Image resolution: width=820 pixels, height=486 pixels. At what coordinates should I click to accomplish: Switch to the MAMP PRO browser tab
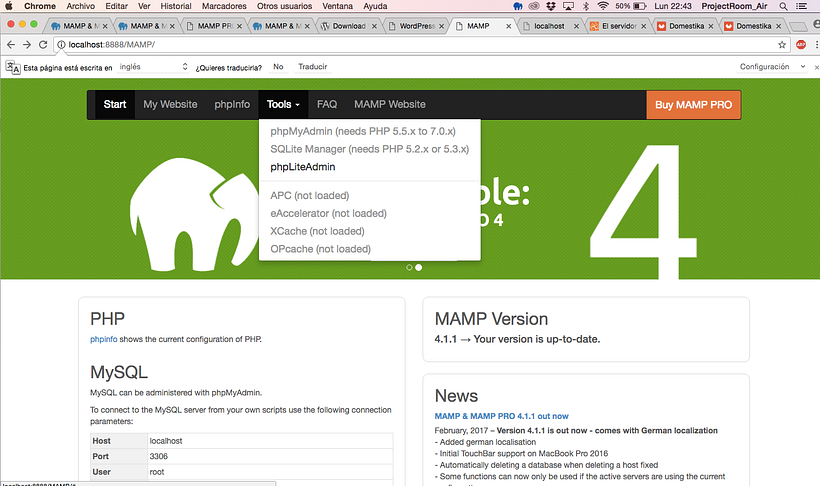pos(214,26)
